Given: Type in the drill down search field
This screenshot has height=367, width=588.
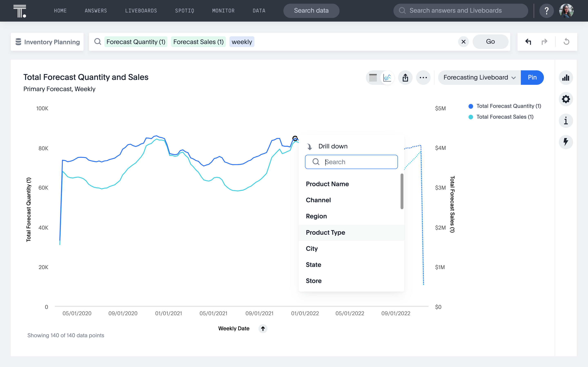Looking at the screenshot, I should tap(351, 161).
